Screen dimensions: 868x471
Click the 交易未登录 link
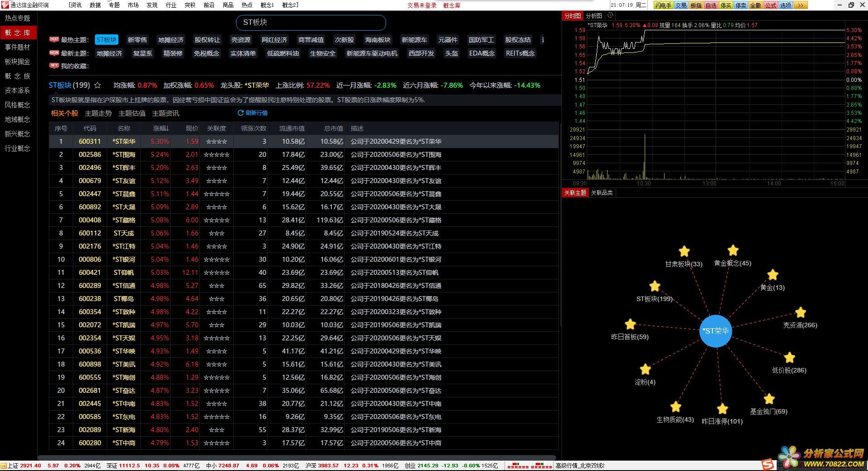pyautogui.click(x=422, y=5)
